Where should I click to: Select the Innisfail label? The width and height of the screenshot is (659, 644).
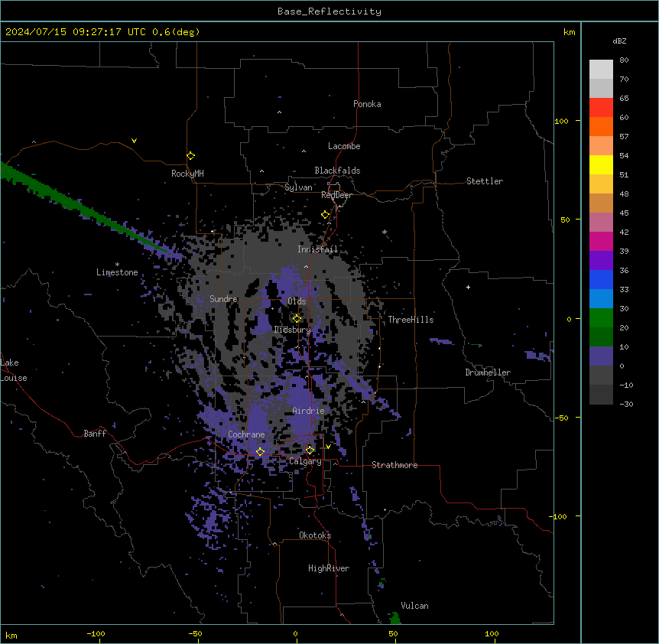[x=318, y=249]
